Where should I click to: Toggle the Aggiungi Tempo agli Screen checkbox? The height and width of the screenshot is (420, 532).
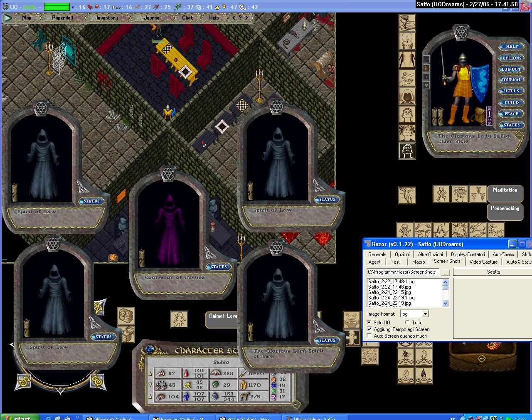click(x=369, y=329)
